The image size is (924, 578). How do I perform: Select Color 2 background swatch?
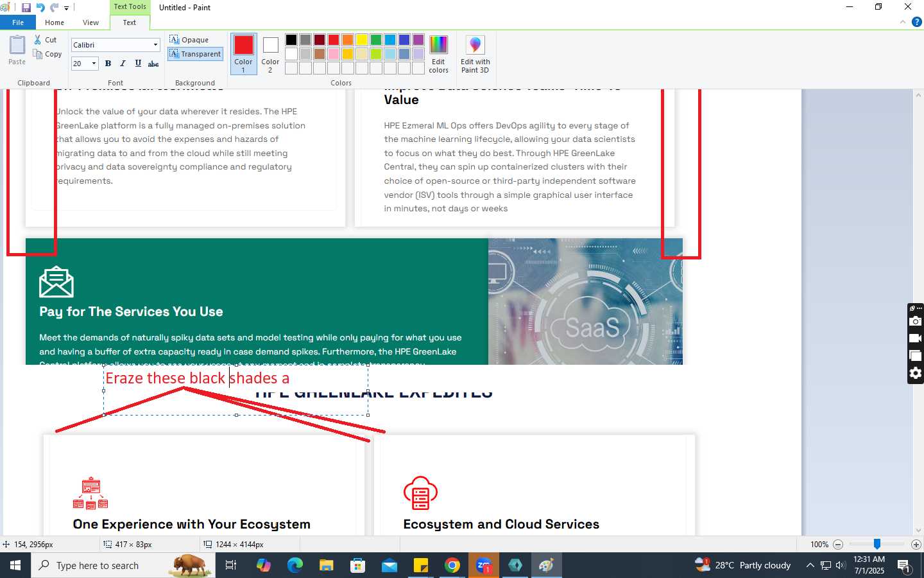point(270,54)
